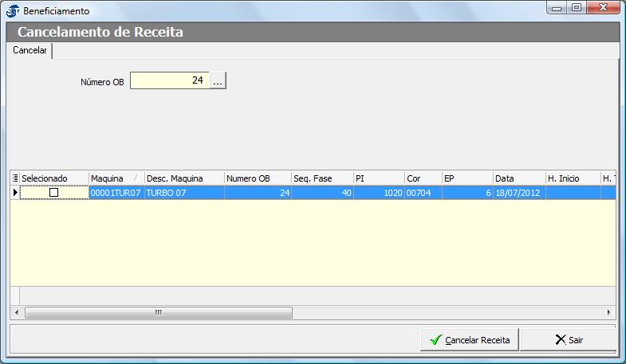Image resolution: width=626 pixels, height=364 pixels.
Task: Click the horizontal scrollbar right arrow
Action: point(609,312)
